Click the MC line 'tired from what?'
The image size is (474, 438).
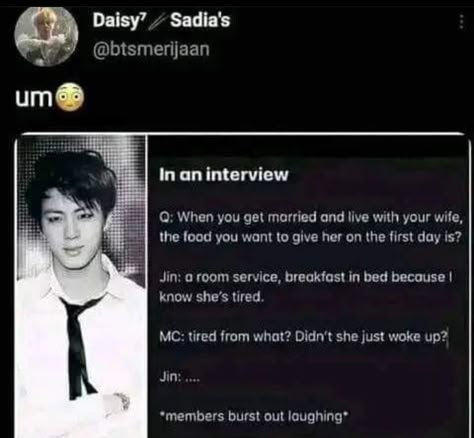point(303,337)
